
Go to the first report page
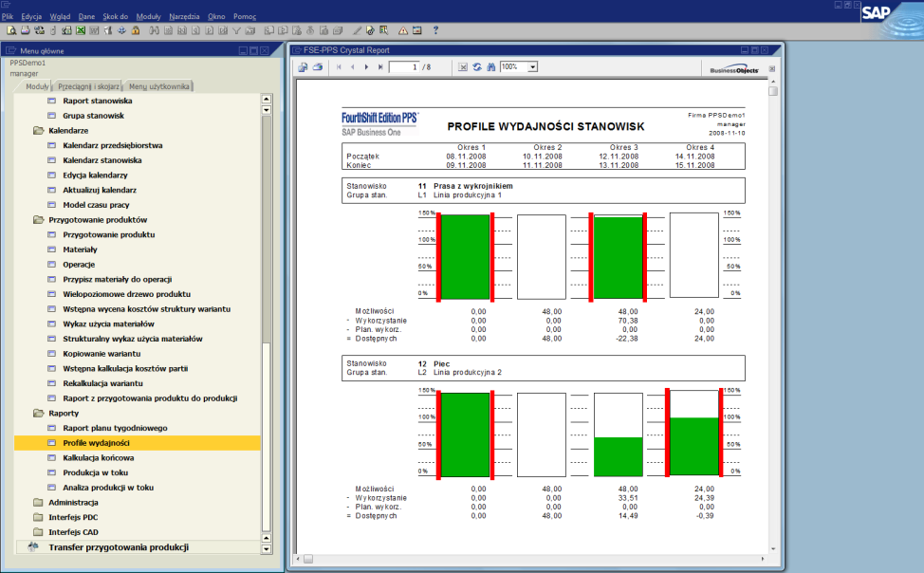click(x=339, y=67)
